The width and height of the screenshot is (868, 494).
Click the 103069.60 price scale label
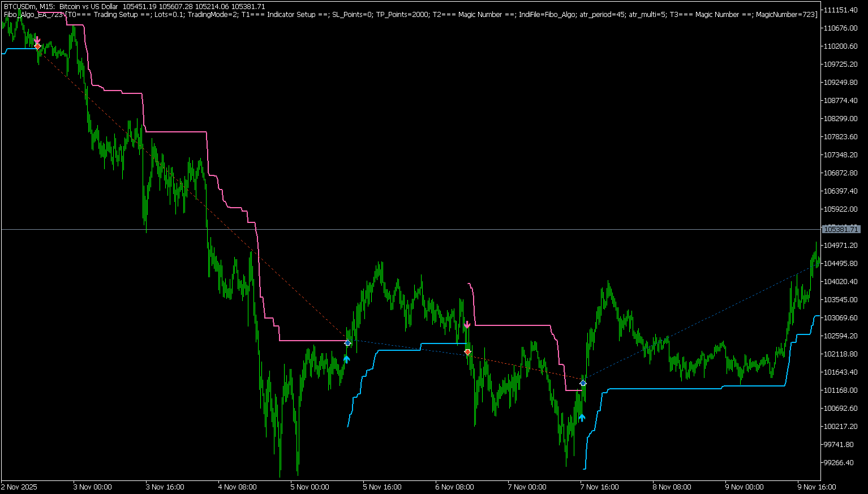[841, 317]
